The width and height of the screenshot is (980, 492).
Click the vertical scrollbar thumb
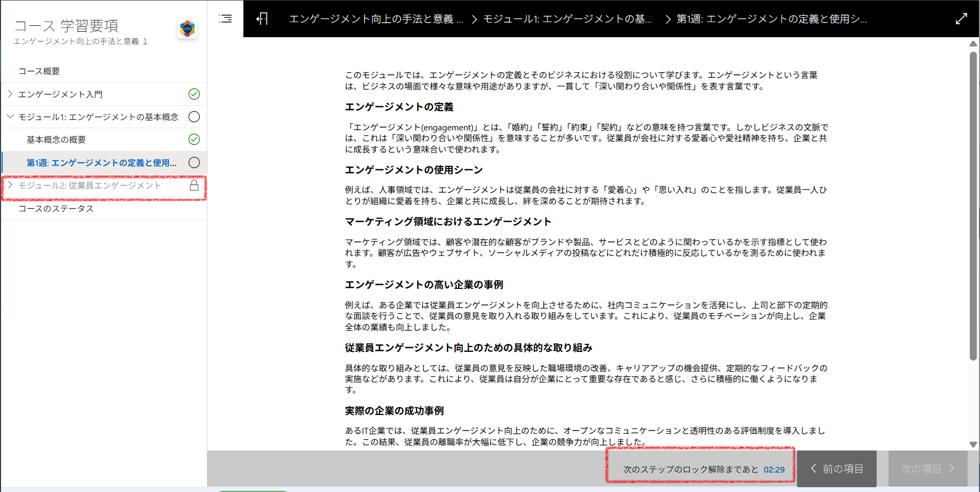point(973,206)
